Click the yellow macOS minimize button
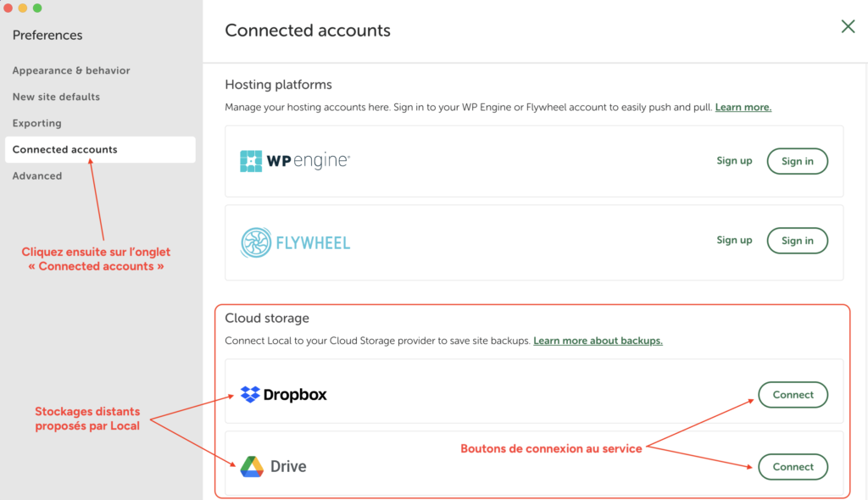This screenshot has height=500, width=868. pyautogui.click(x=23, y=8)
